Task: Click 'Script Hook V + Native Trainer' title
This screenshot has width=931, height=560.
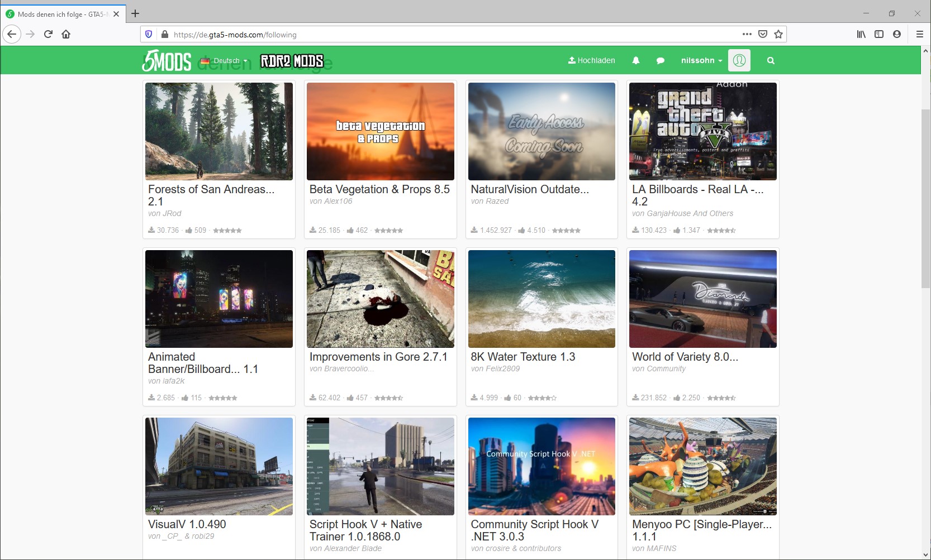Action: click(x=366, y=530)
